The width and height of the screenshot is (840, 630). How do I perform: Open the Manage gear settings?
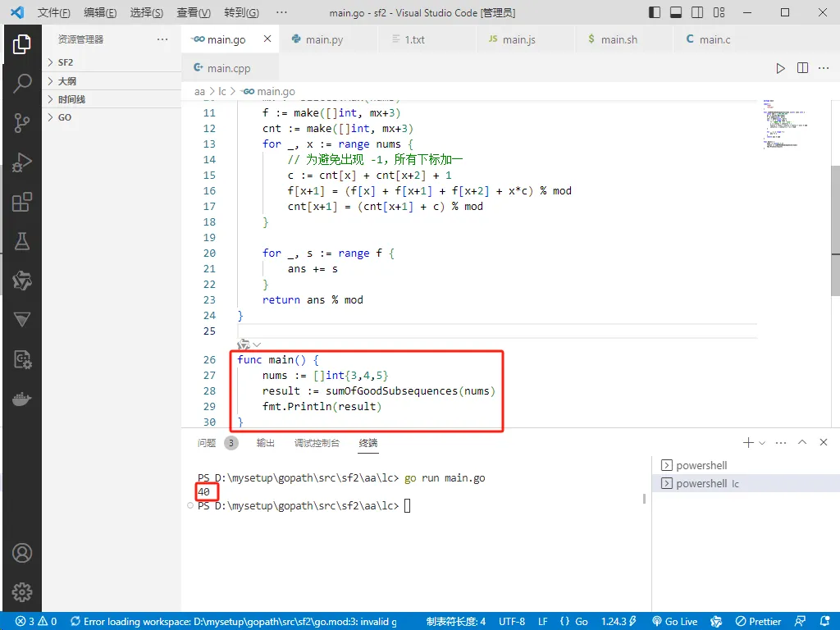click(21, 592)
